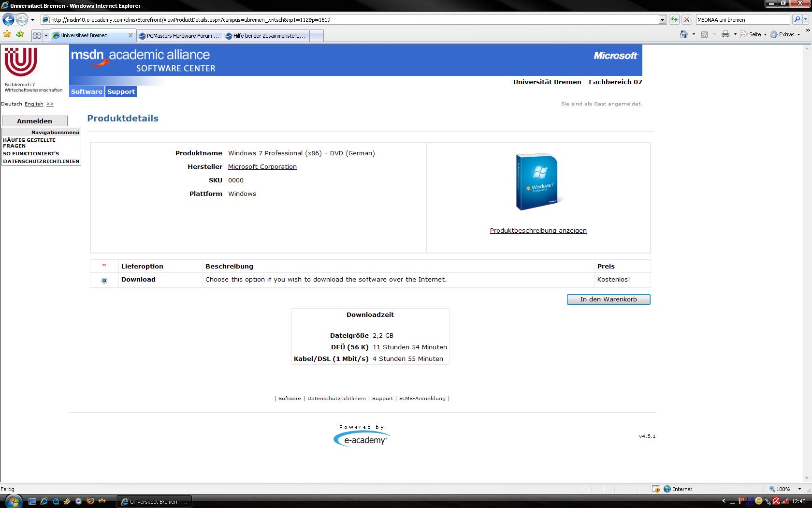
Task: Click the Print icon
Action: tap(725, 34)
